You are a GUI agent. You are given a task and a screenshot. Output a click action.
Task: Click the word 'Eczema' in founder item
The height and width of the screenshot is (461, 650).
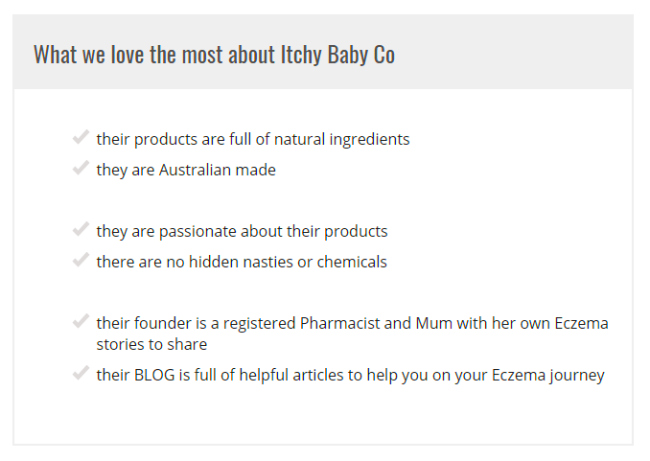pyautogui.click(x=582, y=323)
